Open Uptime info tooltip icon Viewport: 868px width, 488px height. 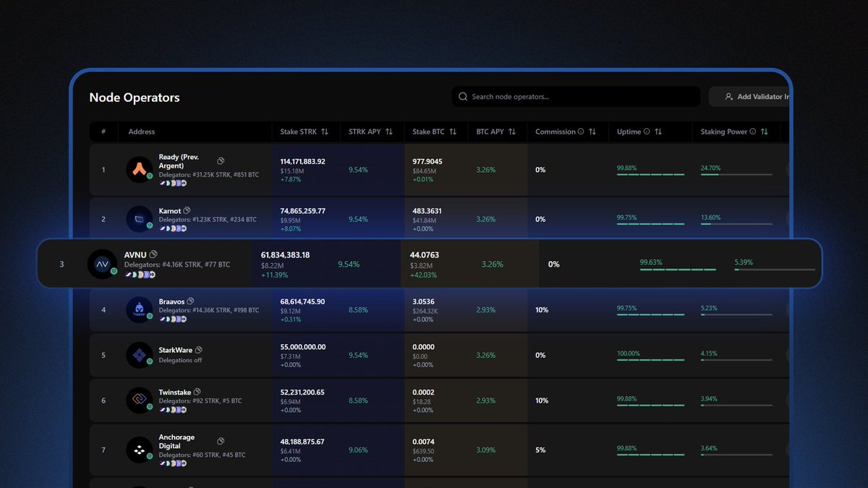(x=646, y=132)
